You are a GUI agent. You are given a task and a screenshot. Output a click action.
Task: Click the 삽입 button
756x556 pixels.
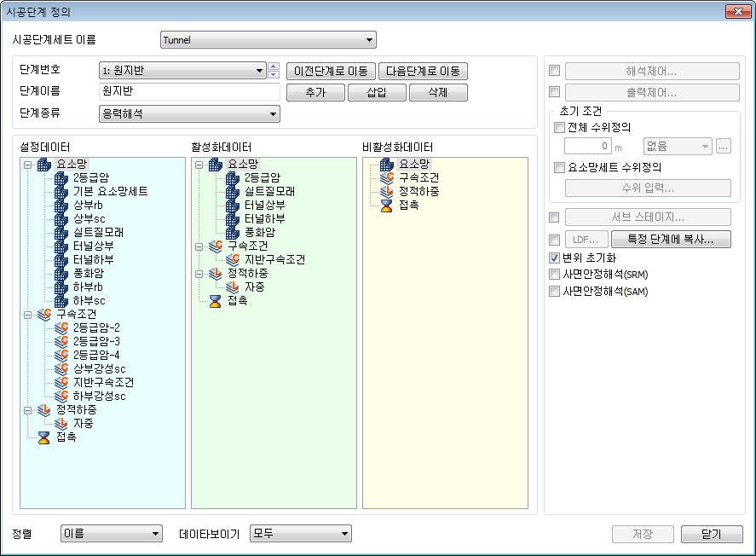pyautogui.click(x=377, y=92)
